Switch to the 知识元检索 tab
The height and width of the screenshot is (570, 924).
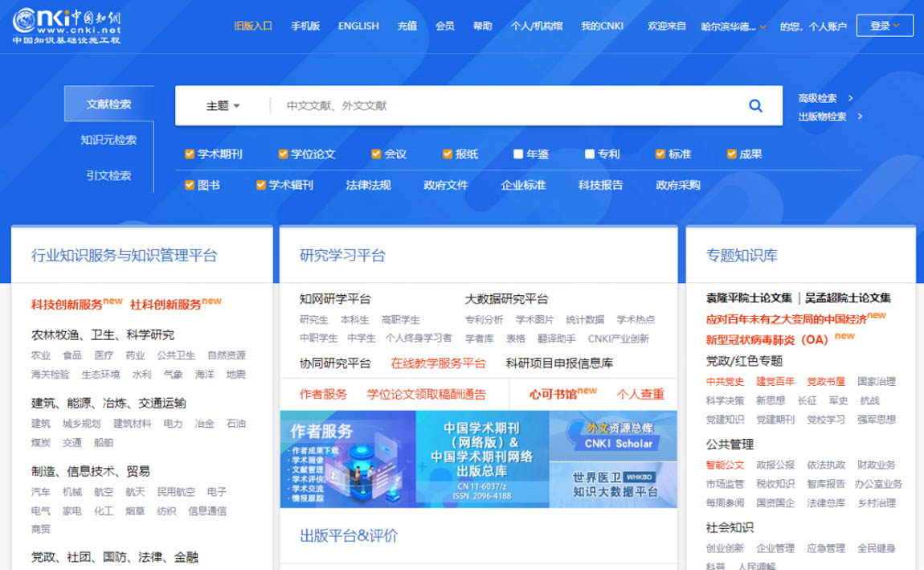click(x=108, y=140)
